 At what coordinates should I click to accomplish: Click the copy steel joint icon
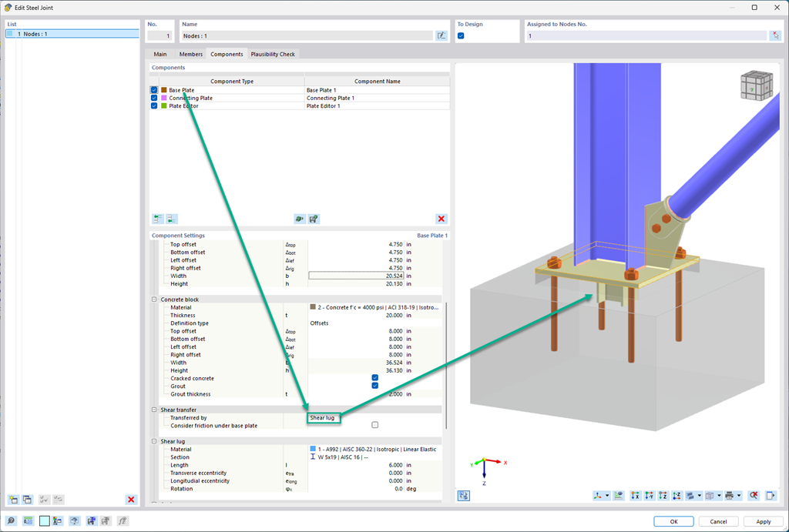27,500
